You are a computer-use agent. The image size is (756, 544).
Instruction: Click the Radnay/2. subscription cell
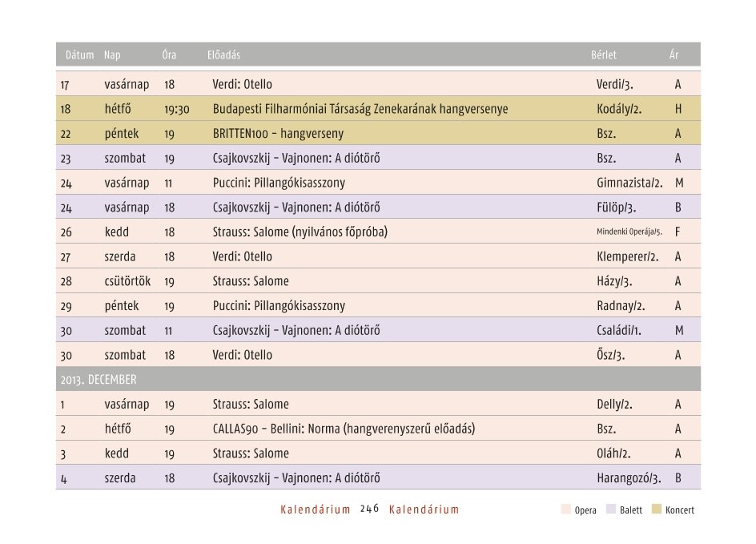pyautogui.click(x=621, y=306)
